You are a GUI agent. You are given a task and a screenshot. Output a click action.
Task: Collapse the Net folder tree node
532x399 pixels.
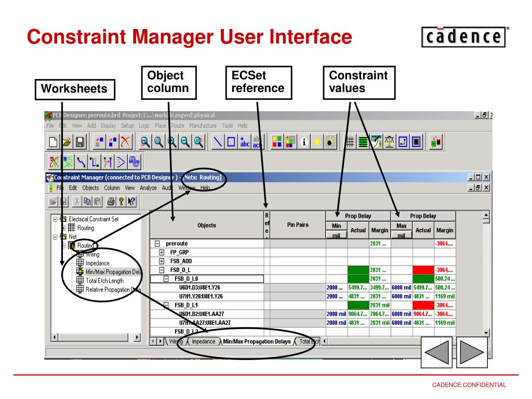point(55,237)
